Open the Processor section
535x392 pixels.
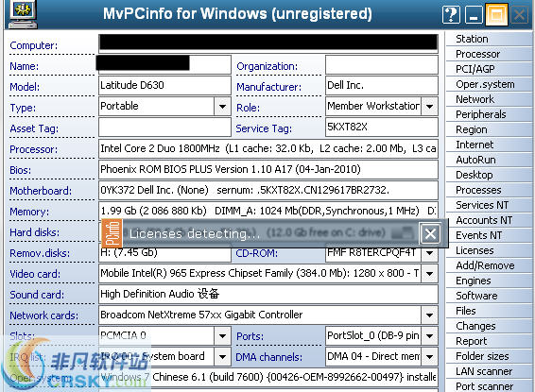click(489, 54)
